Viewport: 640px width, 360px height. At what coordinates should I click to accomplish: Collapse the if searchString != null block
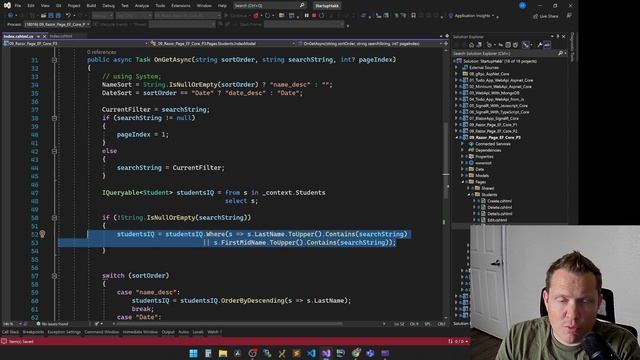pyautogui.click(x=54, y=118)
